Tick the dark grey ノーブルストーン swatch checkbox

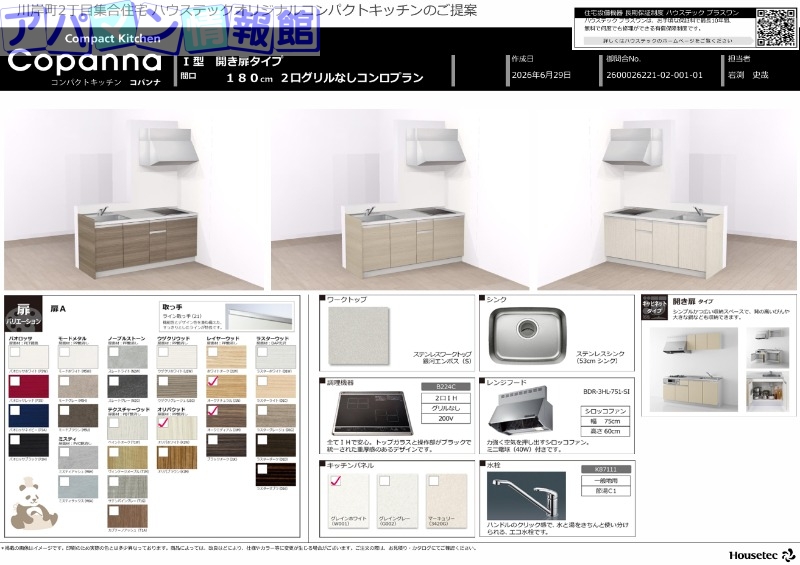pyautogui.click(x=114, y=381)
